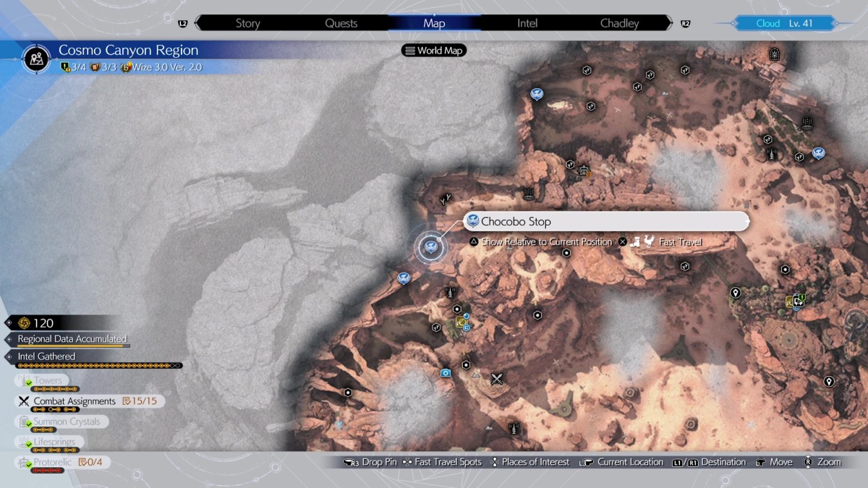Click the L2 previous-tab icon
Image resolution: width=868 pixels, height=488 pixels.
pyautogui.click(x=182, y=24)
